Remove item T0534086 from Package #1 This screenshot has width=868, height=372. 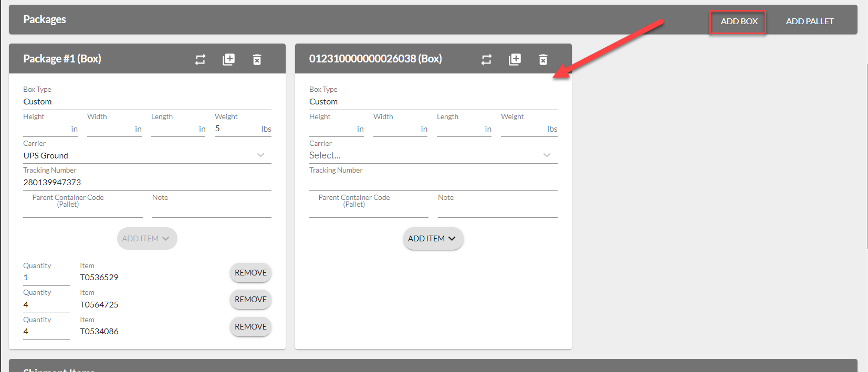coord(250,327)
